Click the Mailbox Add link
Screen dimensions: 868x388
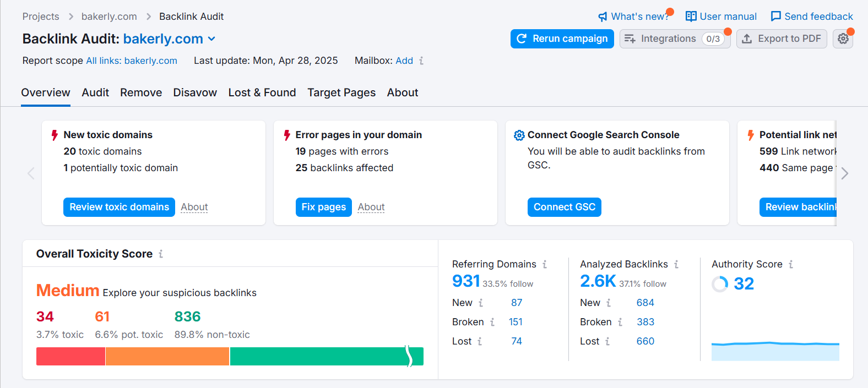tap(404, 61)
